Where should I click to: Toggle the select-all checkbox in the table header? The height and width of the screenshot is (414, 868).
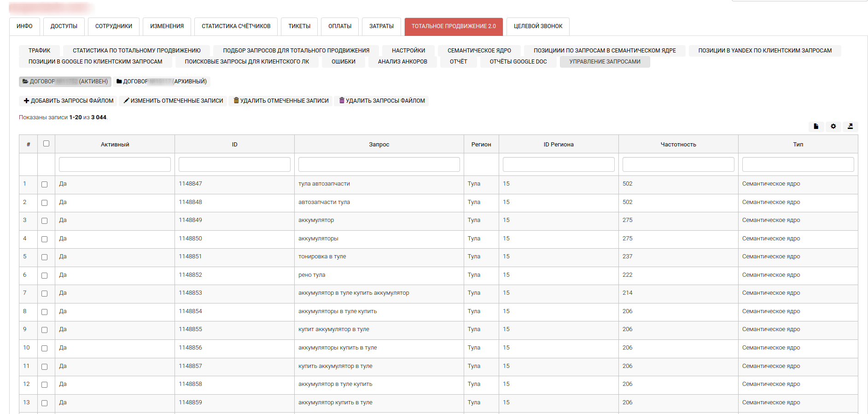tap(46, 144)
